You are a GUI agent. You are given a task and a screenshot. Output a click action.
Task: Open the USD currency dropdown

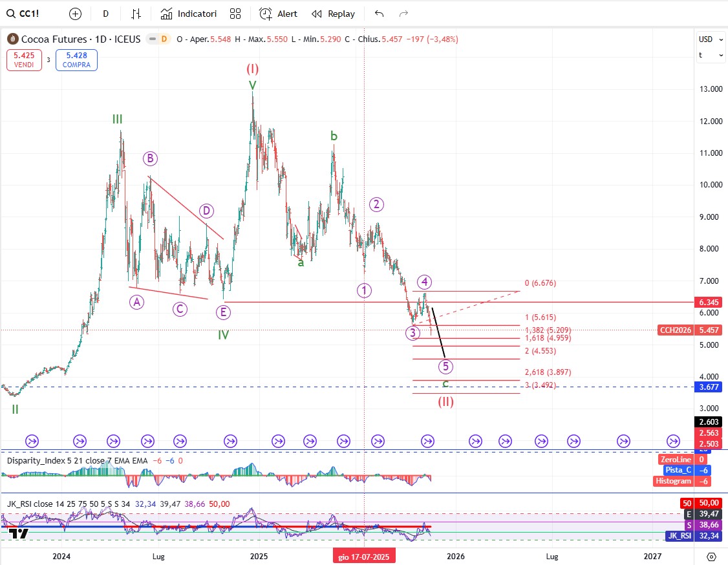click(709, 39)
